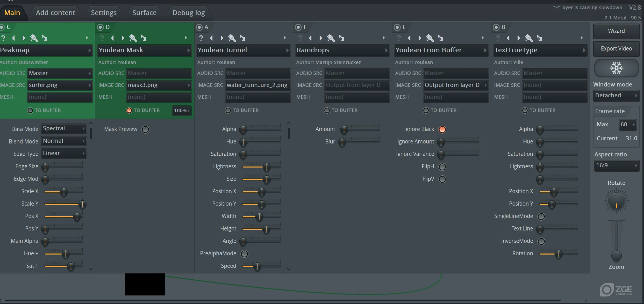Click the 100% buffer size button on layer D
The height and width of the screenshot is (304, 644).
pyautogui.click(x=182, y=111)
